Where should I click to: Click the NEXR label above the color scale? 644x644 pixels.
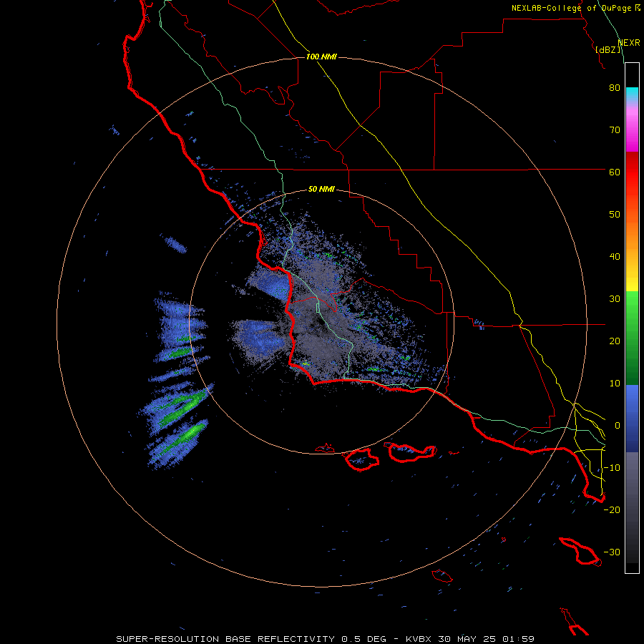pos(629,43)
